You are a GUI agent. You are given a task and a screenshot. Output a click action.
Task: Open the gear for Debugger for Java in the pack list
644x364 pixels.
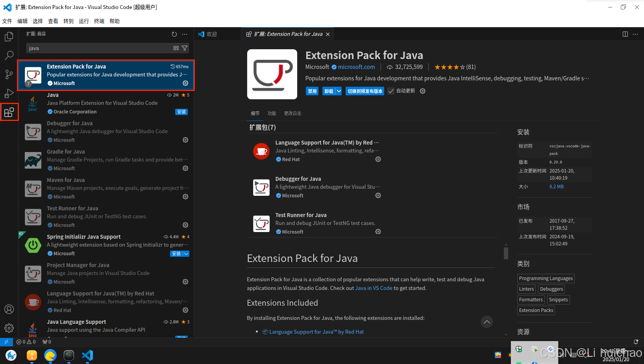(x=378, y=195)
